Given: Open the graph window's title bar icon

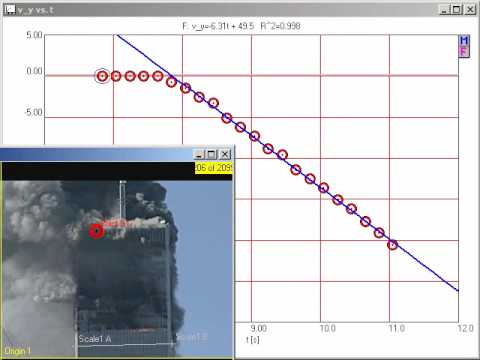Looking at the screenshot, I should [10, 10].
